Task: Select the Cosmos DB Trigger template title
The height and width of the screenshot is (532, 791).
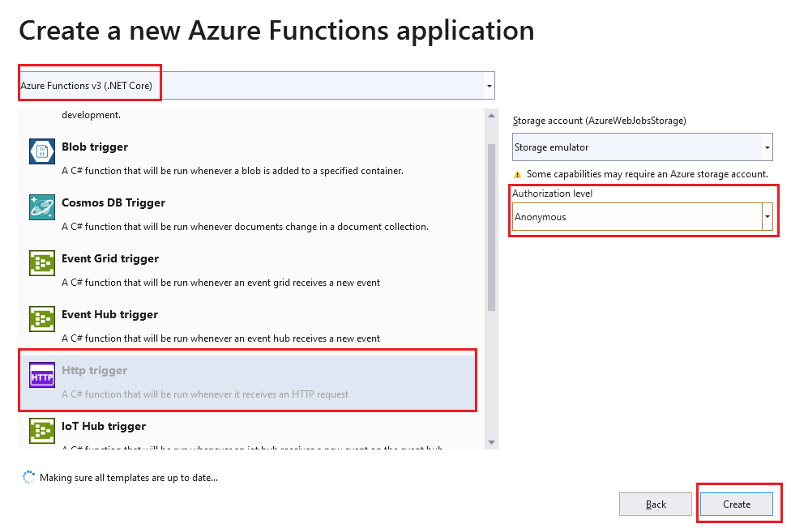Action: 113,202
